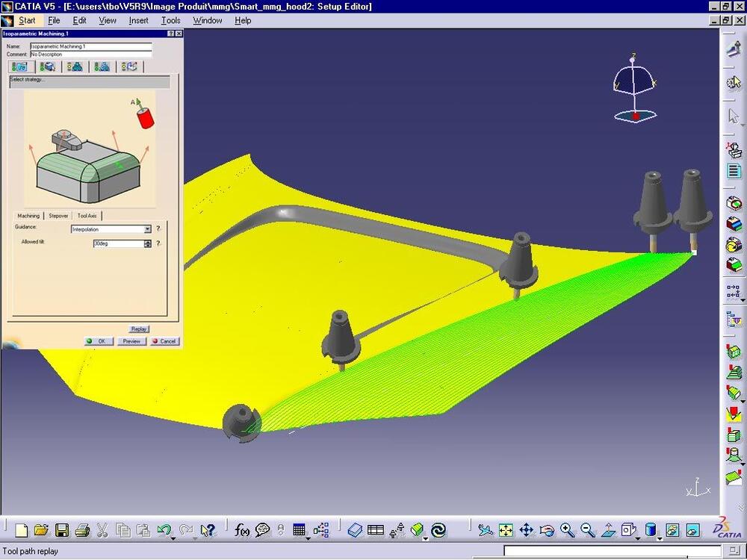747x560 pixels.
Task: Click the Select arrow tool in right toolbar
Action: click(734, 116)
